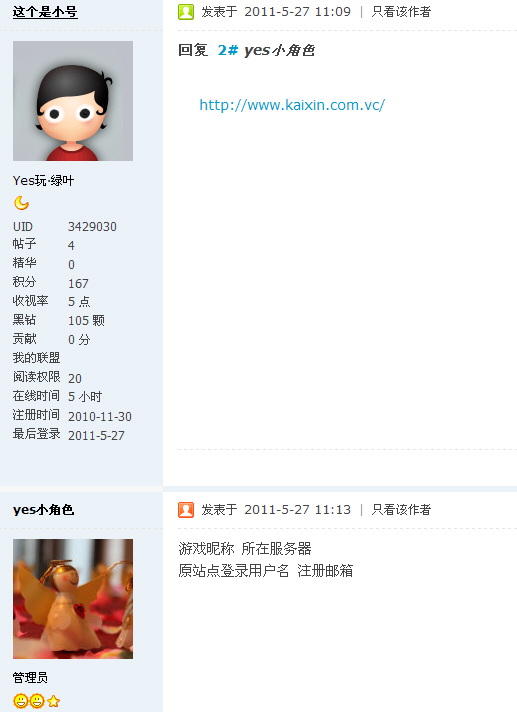Click the quoted name yes小角色 in reply
This screenshot has height=712, width=517.
pyautogui.click(x=279, y=50)
